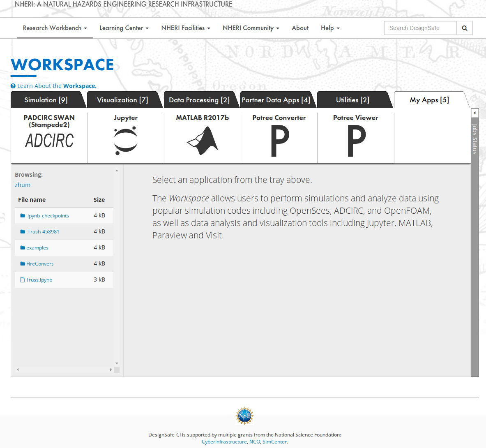Open the Truss.ipynb file link
486x448 pixels.
point(39,279)
